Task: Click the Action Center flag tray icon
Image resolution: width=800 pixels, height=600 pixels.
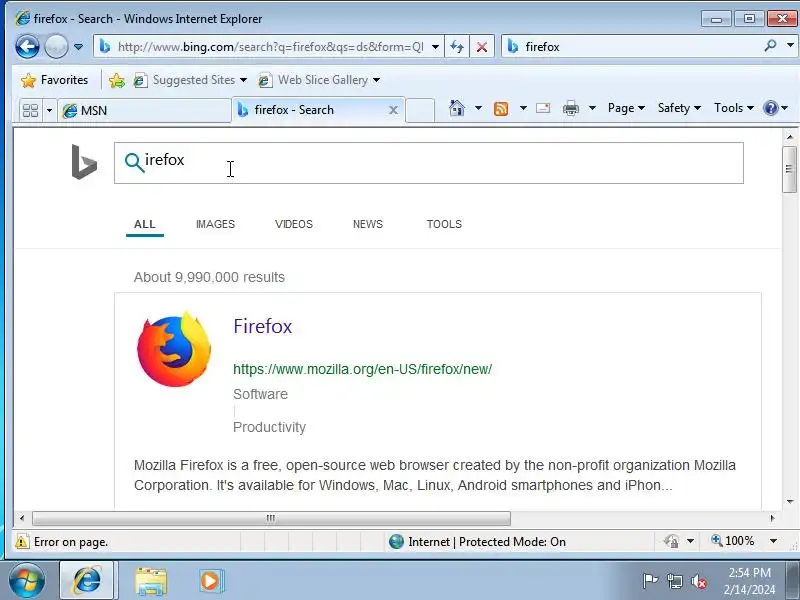Action: pos(650,581)
